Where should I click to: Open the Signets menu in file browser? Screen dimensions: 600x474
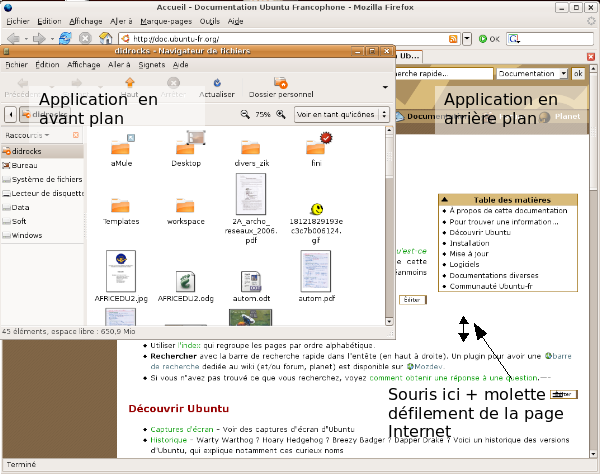pyautogui.click(x=151, y=64)
